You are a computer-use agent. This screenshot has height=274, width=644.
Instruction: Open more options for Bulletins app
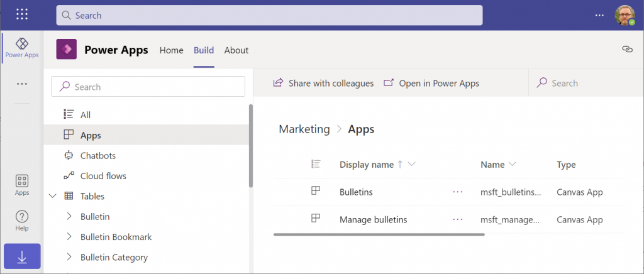[x=458, y=192]
